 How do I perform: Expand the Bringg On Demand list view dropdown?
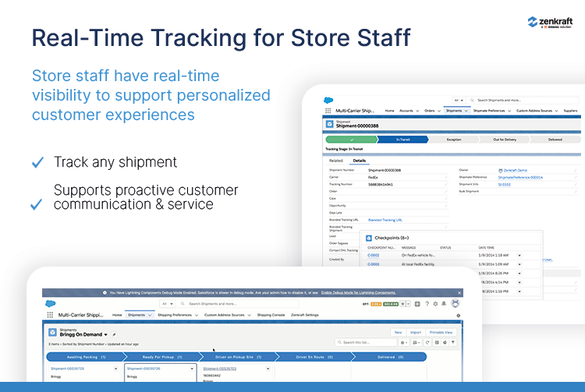click(105, 334)
